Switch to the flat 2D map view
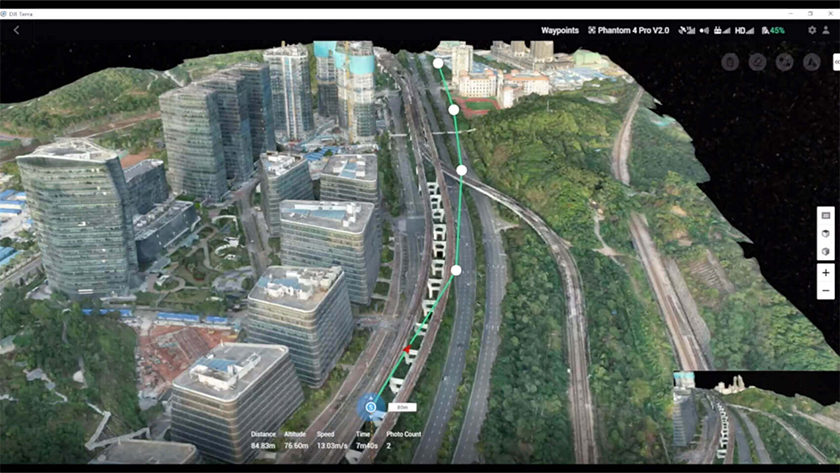The width and height of the screenshot is (840, 473). tap(825, 215)
